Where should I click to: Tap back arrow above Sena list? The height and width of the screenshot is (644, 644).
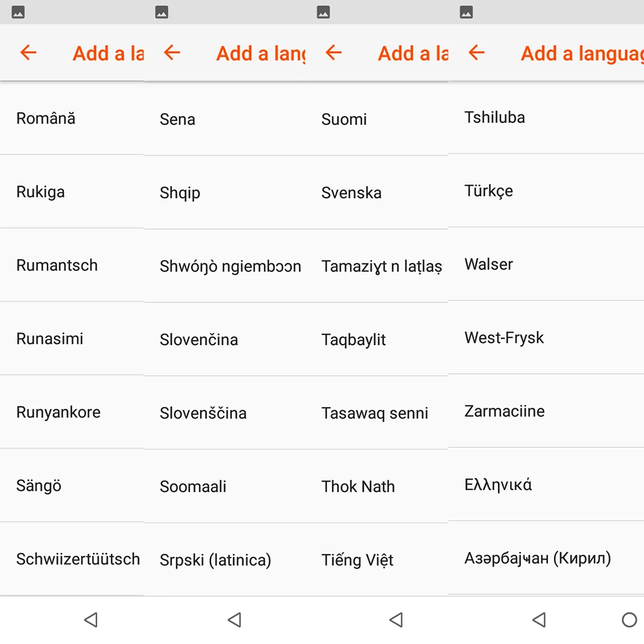pyautogui.click(x=172, y=53)
